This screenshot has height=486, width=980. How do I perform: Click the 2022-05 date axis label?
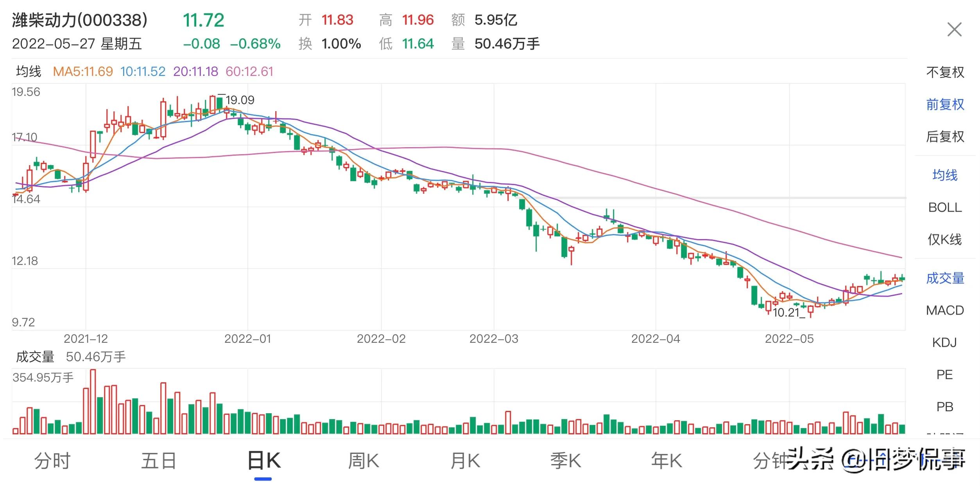click(x=789, y=339)
